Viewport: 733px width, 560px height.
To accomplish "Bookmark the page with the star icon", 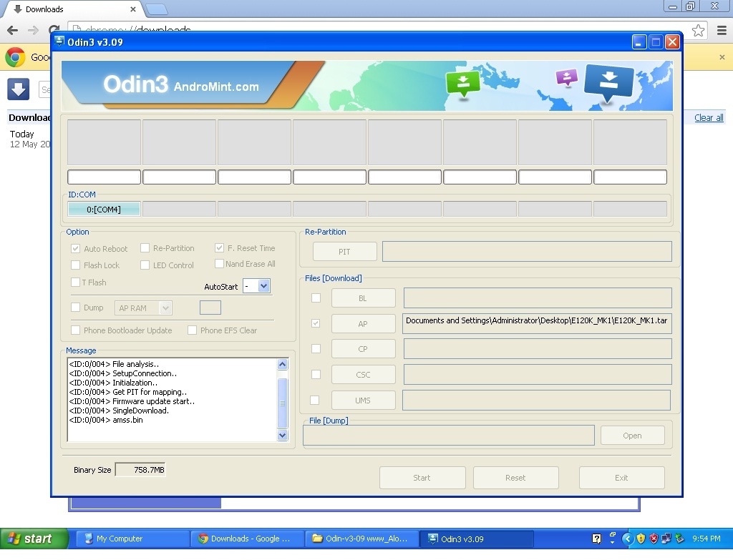I will pyautogui.click(x=699, y=30).
